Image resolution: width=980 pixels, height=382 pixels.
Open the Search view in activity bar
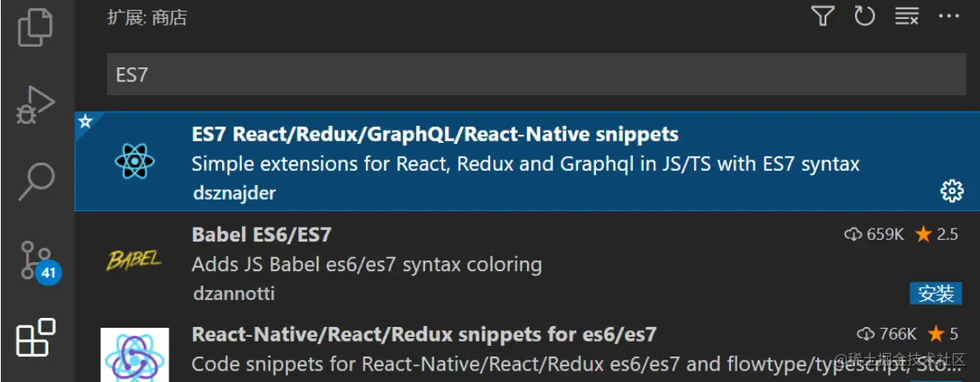coord(36,180)
